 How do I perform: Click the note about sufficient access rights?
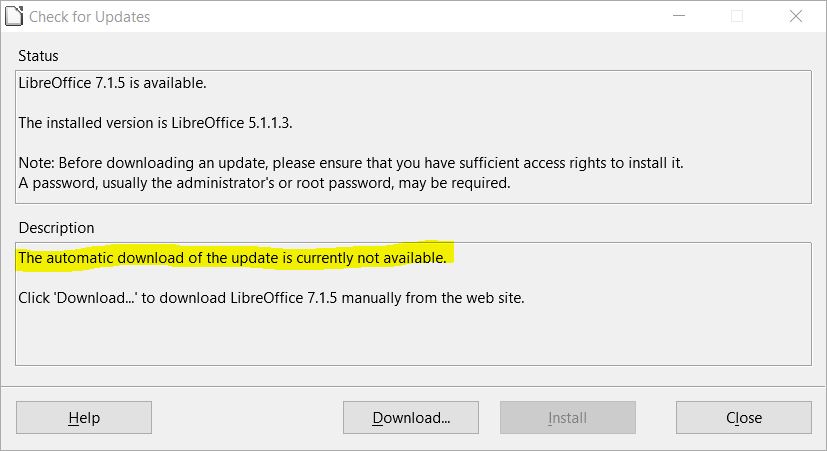[x=351, y=162]
